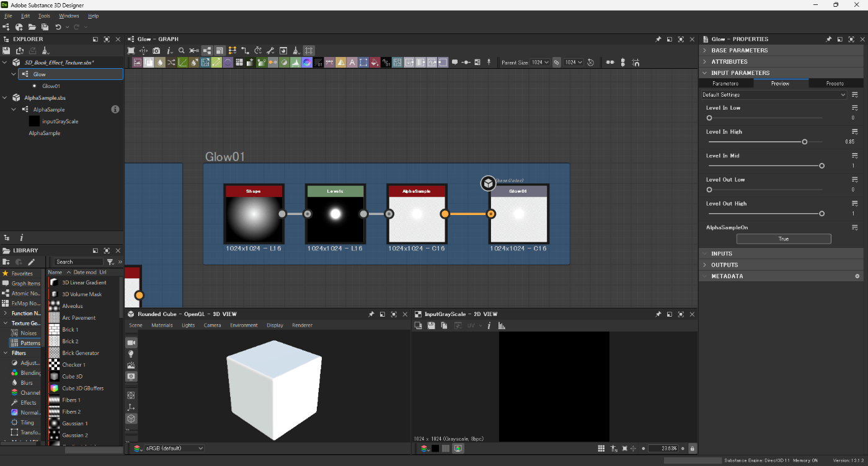The image size is (868, 466).
Task: Click the 3D view light bulb icon
Action: [x=131, y=354]
